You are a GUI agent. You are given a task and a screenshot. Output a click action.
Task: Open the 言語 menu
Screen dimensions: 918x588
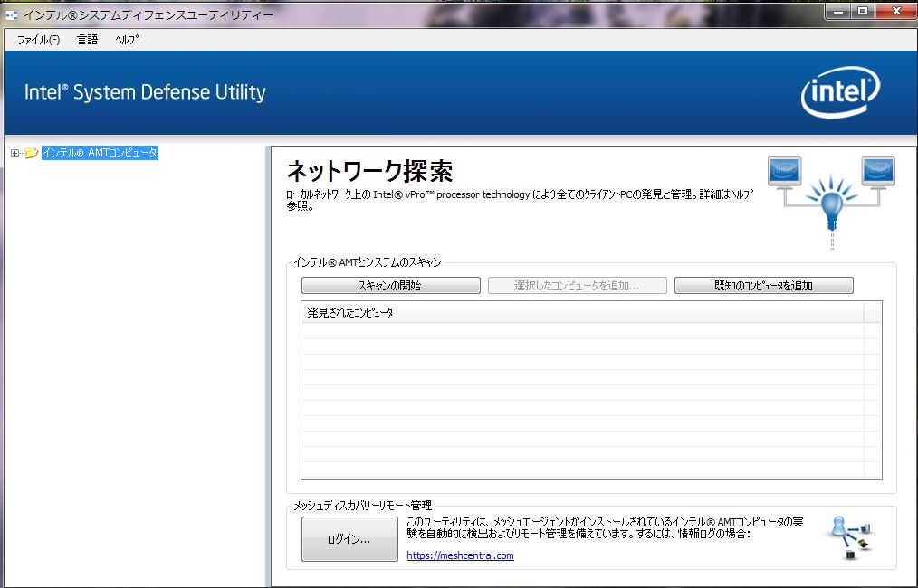pyautogui.click(x=87, y=40)
